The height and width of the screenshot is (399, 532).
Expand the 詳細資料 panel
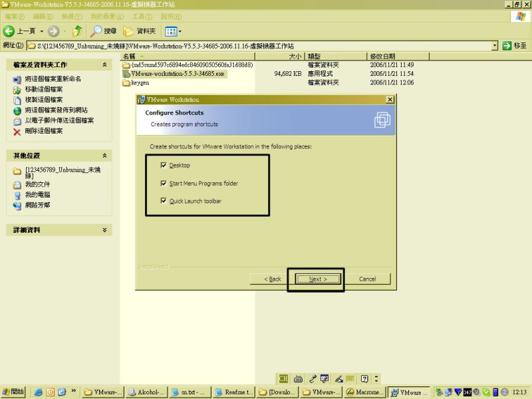tap(104, 229)
